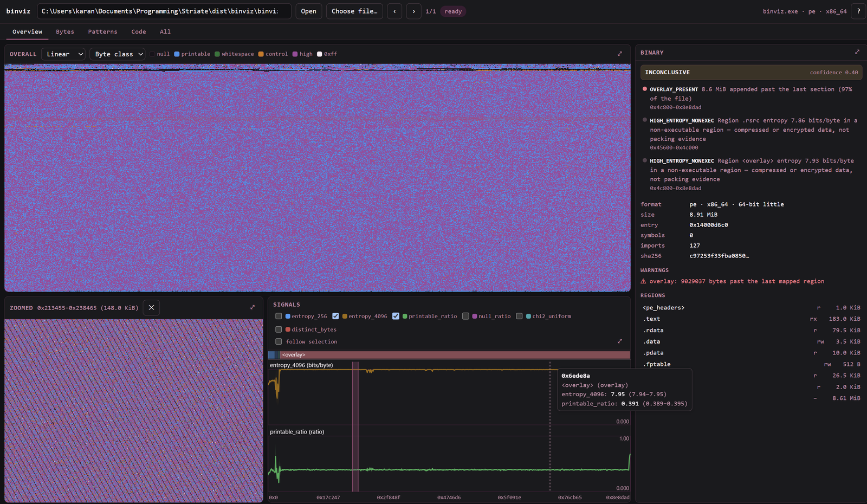
Task: Click the overlay region bar above chart
Action: (455, 355)
